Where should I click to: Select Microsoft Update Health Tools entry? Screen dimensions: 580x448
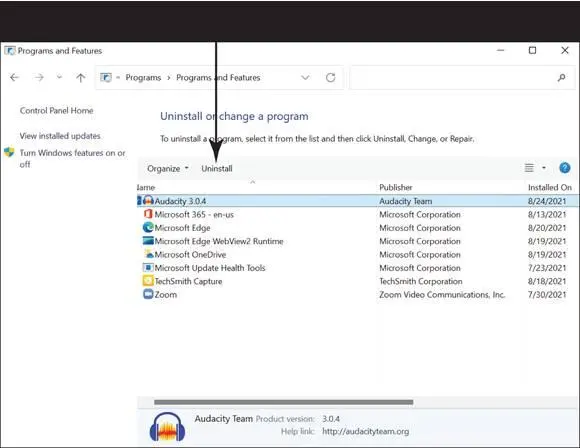click(210, 268)
